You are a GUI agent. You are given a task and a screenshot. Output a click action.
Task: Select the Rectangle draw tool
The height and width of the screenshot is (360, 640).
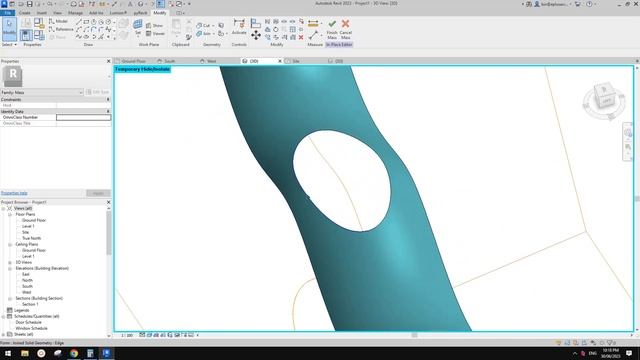(x=86, y=22)
